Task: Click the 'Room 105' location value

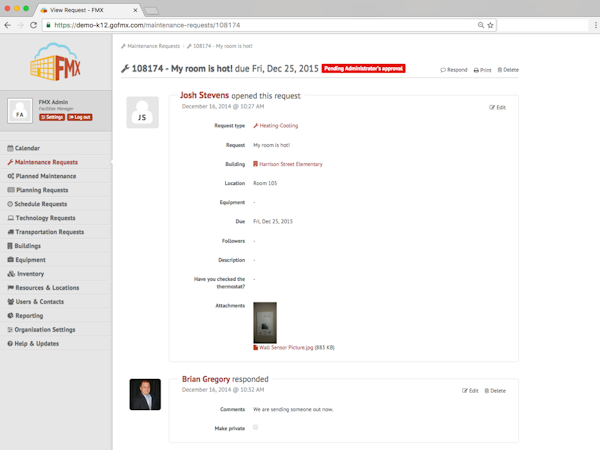Action: coord(265,183)
